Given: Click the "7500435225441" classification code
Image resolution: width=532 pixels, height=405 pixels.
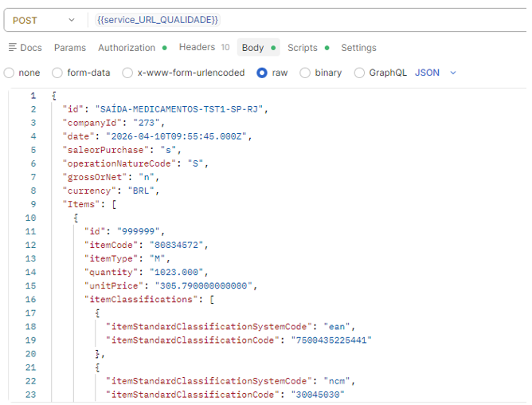Looking at the screenshot, I should pos(331,340).
